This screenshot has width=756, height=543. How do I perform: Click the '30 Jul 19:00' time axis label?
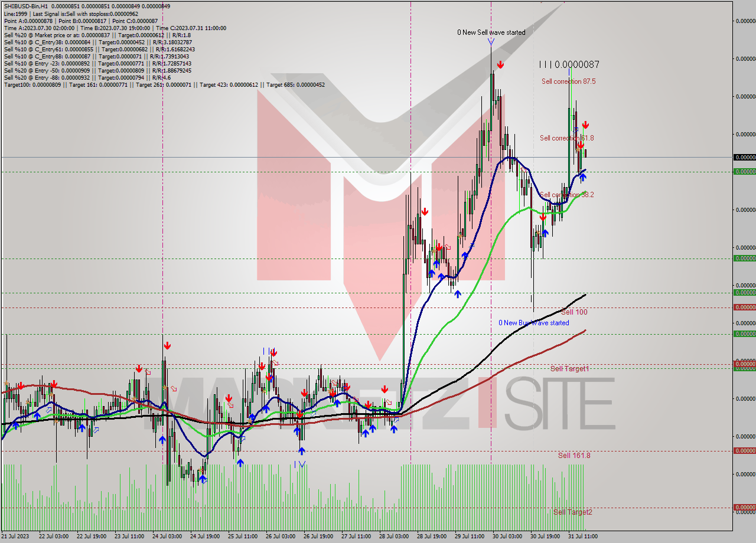click(545, 537)
